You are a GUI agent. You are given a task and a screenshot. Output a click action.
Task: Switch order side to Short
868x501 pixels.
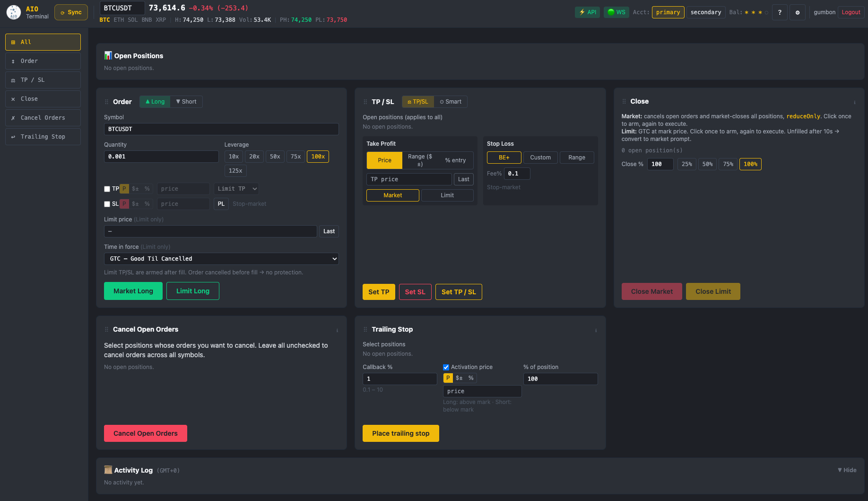pos(186,102)
